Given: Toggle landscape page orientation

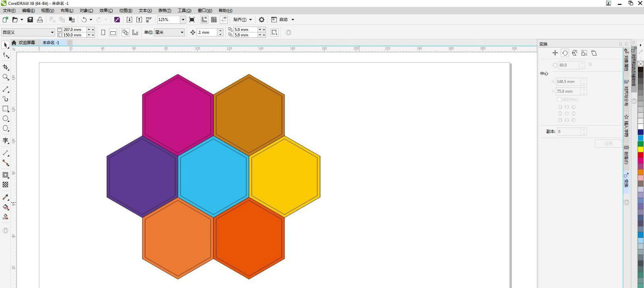Looking at the screenshot, I should (x=113, y=33).
